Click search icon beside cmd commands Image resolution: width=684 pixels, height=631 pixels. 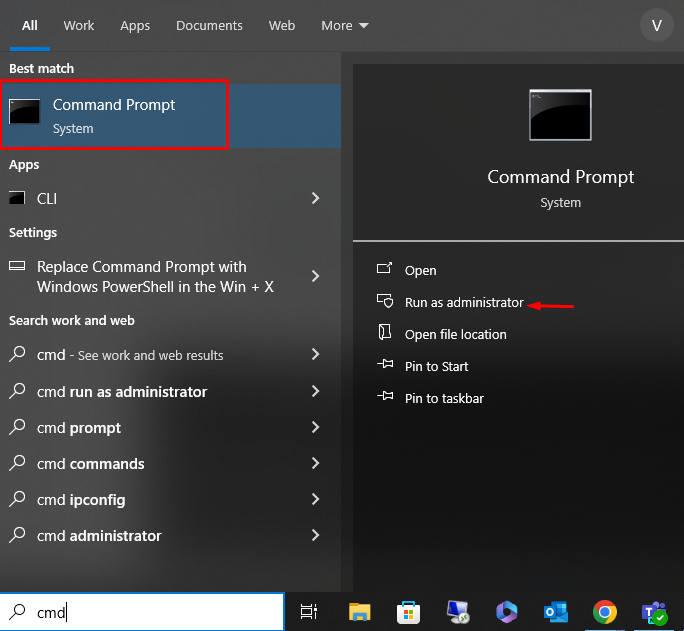click(17, 463)
